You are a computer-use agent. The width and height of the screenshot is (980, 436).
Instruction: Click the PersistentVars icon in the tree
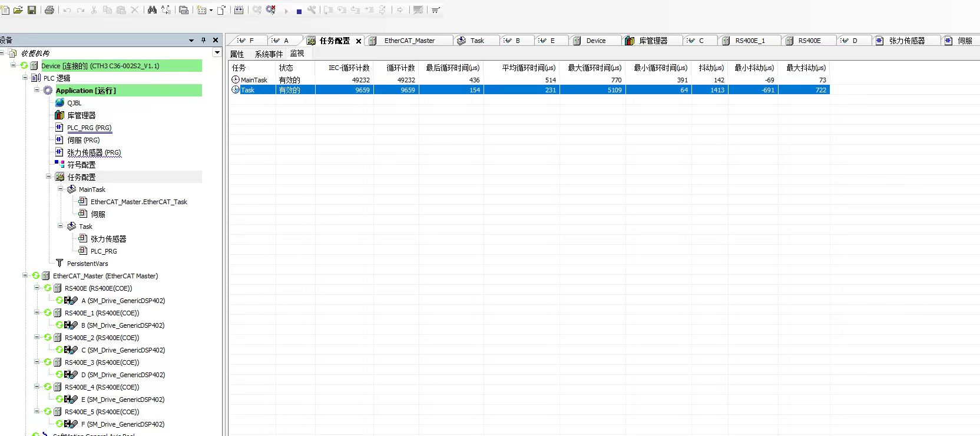[x=59, y=263]
